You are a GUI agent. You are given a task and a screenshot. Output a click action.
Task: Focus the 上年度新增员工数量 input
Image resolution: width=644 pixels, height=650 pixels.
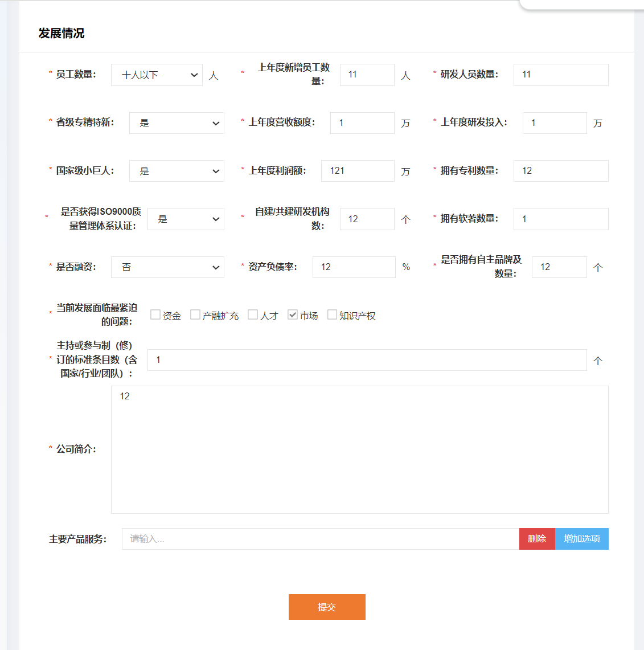point(367,75)
